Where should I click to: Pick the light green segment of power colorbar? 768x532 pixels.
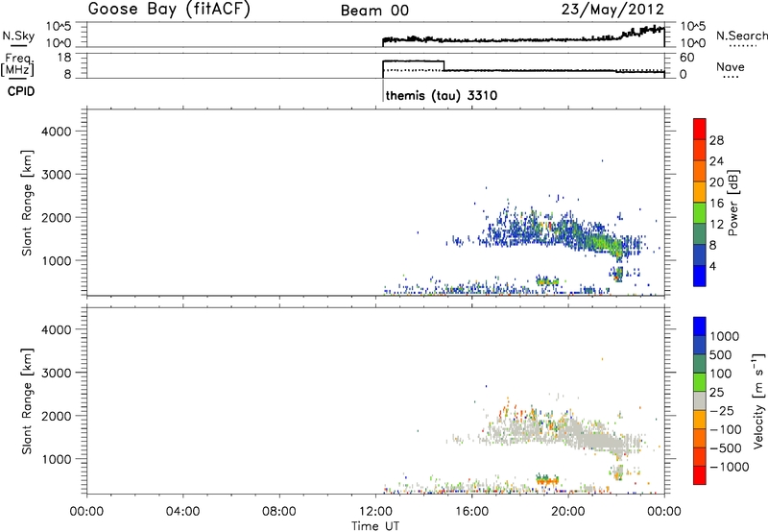(x=700, y=212)
